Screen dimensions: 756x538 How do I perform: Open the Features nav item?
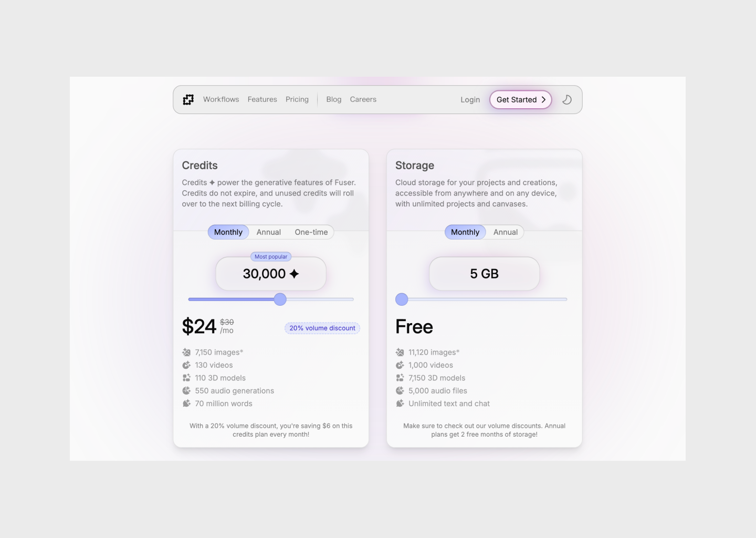[x=262, y=99]
